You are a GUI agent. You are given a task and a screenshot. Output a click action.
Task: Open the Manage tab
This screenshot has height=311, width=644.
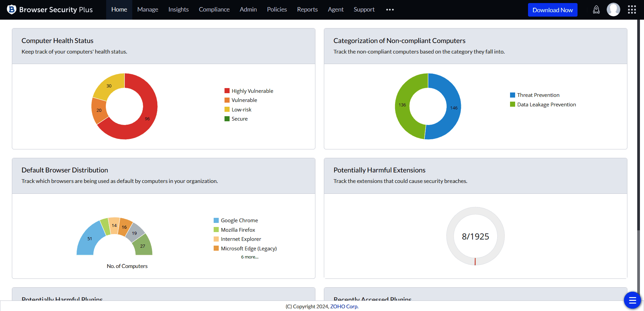point(148,10)
